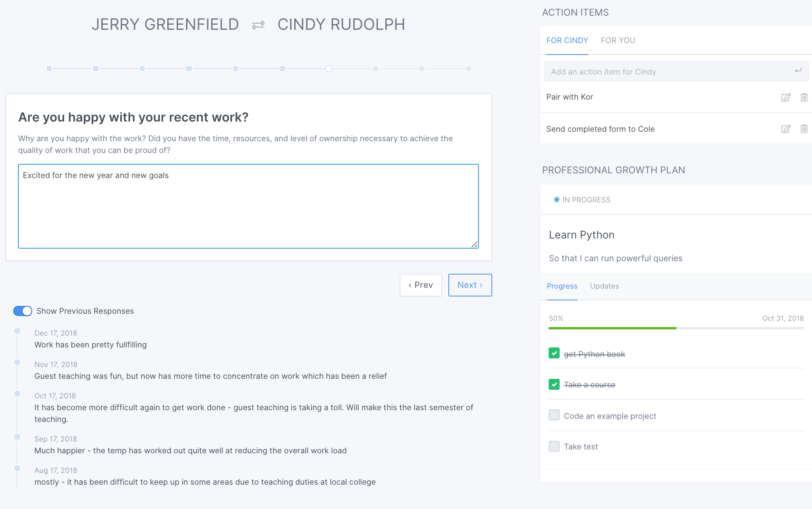Jump to the first question step dot

[x=49, y=69]
